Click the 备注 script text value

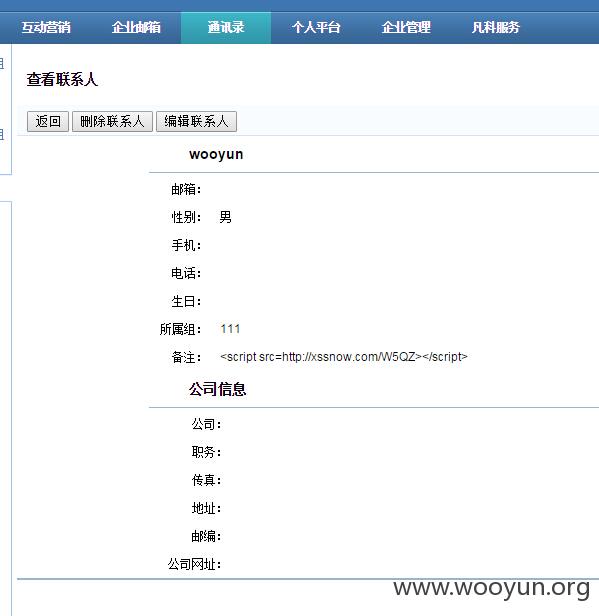tap(344, 357)
